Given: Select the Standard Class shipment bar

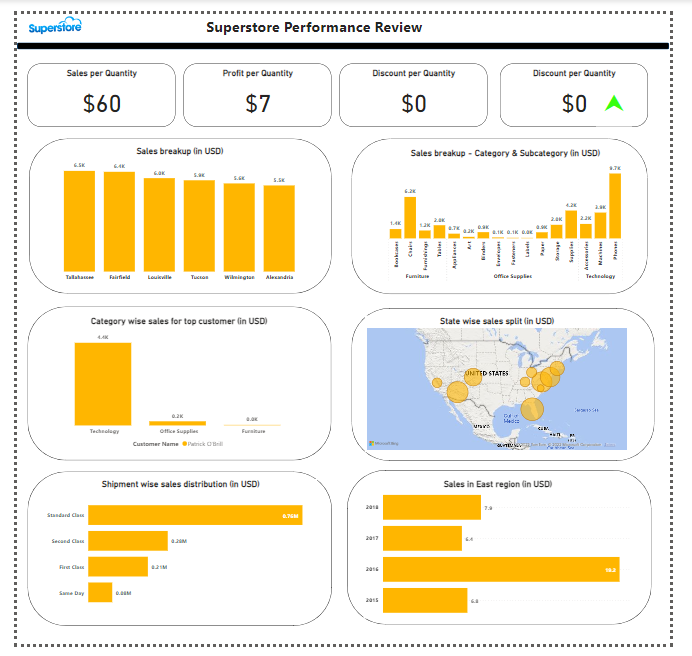Looking at the screenshot, I should coord(195,515).
